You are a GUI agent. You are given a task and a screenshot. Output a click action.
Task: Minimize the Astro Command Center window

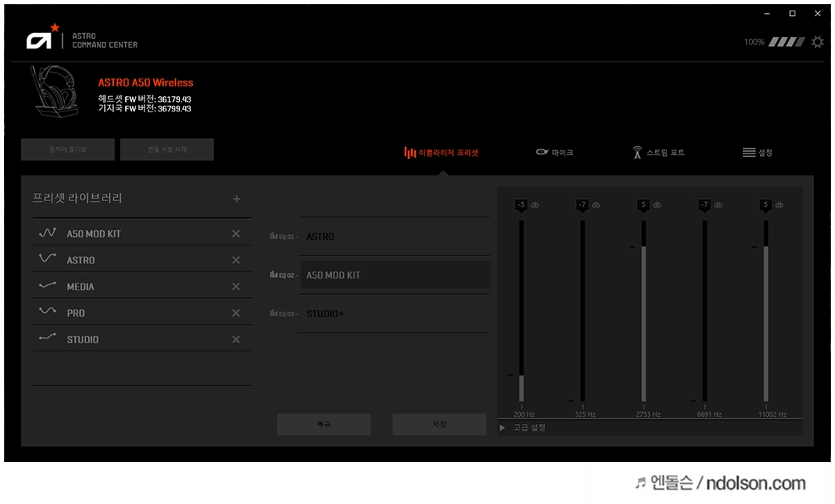click(767, 13)
